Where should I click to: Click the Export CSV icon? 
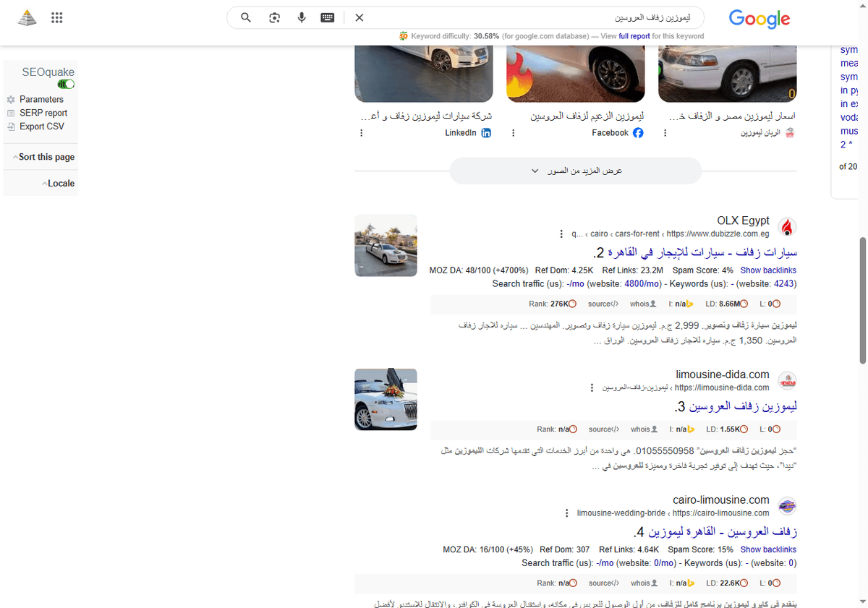click(x=11, y=126)
